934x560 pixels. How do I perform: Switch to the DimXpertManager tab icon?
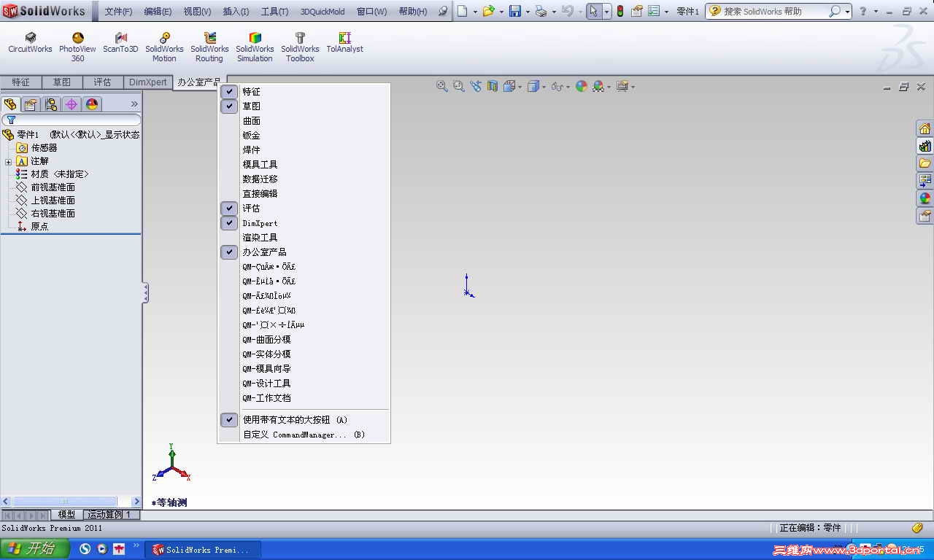[x=72, y=104]
